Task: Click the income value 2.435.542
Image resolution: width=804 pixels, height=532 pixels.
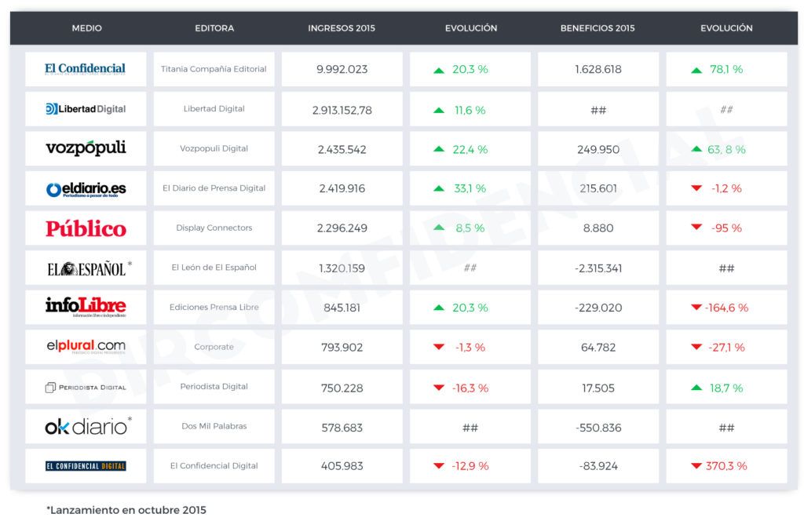Action: coord(342,150)
